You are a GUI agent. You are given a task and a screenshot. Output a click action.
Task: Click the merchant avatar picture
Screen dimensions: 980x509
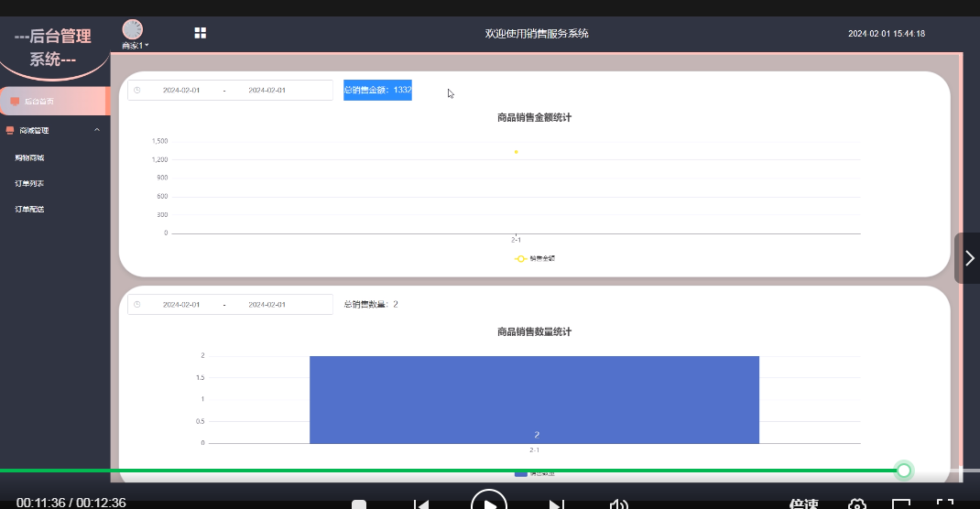133,29
